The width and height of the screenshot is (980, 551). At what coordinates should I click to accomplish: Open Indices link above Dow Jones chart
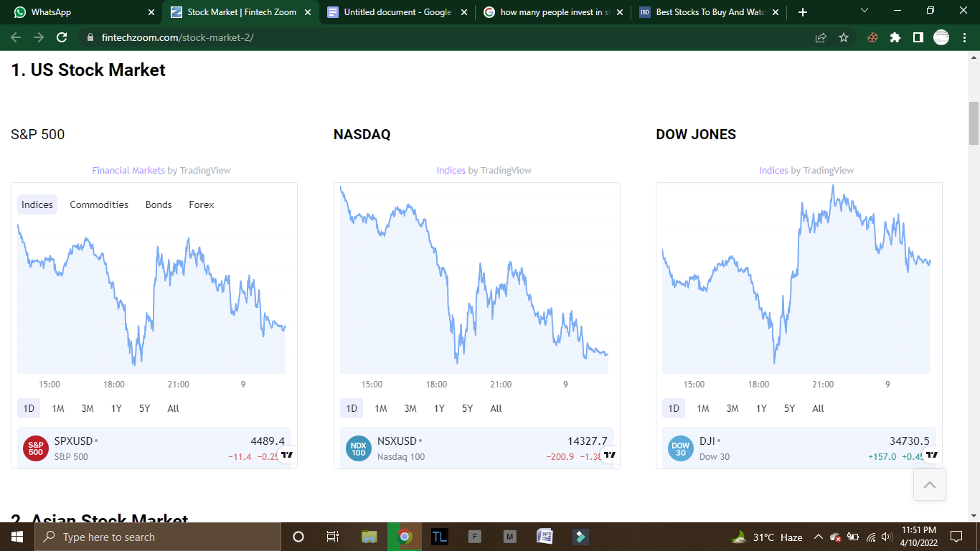(774, 170)
